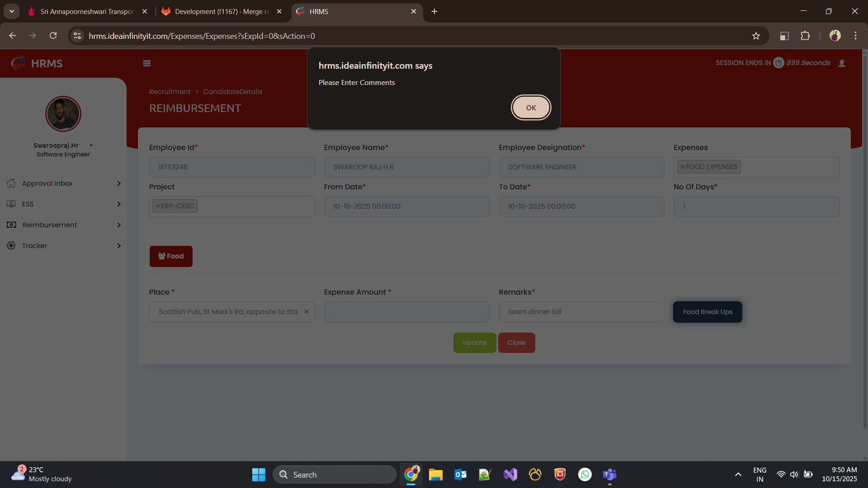Click the user profile icon near session timer
868x488 pixels.
842,63
